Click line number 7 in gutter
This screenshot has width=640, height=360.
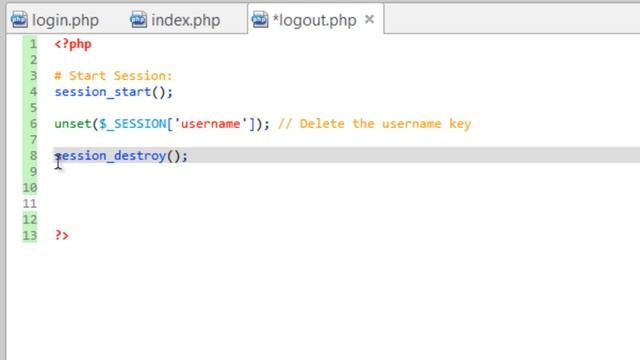coord(33,140)
